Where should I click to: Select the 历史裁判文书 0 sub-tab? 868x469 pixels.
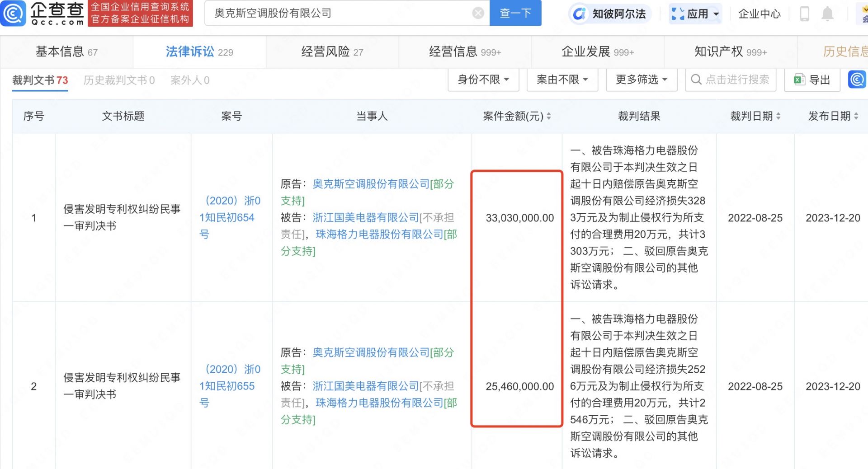[x=119, y=80]
